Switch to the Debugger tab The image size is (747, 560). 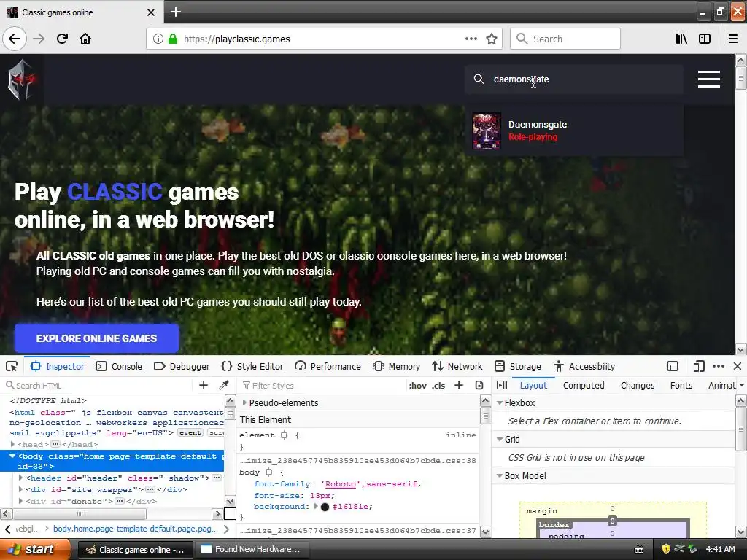pos(182,366)
